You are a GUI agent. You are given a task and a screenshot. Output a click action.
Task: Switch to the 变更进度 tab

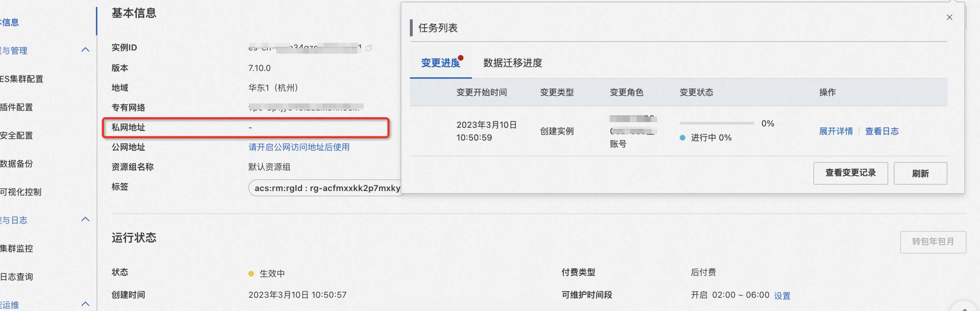[x=441, y=63]
